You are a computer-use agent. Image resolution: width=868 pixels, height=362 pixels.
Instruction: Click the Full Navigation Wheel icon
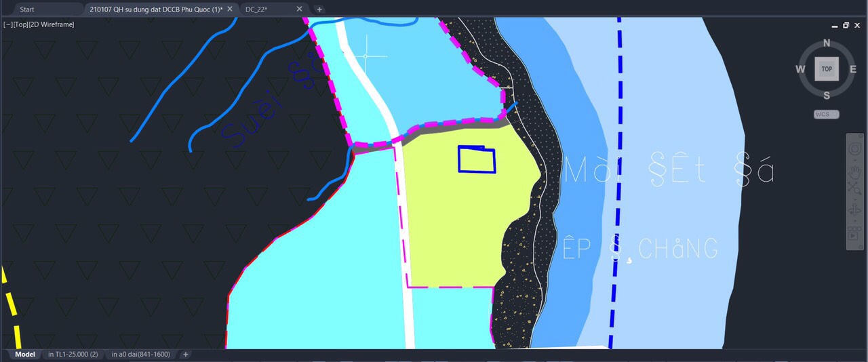(854, 148)
